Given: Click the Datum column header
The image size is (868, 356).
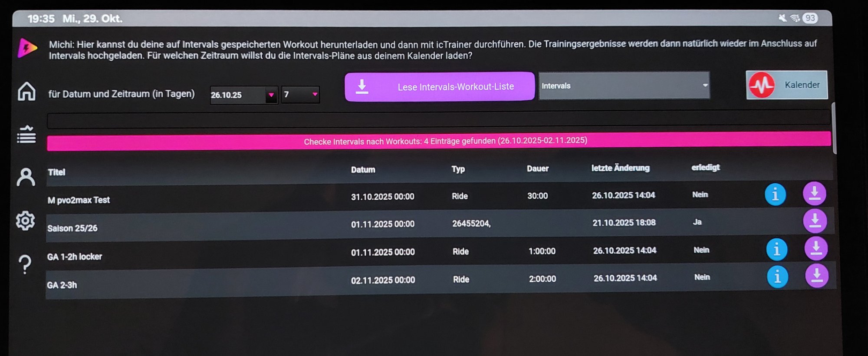Looking at the screenshot, I should pos(363,169).
